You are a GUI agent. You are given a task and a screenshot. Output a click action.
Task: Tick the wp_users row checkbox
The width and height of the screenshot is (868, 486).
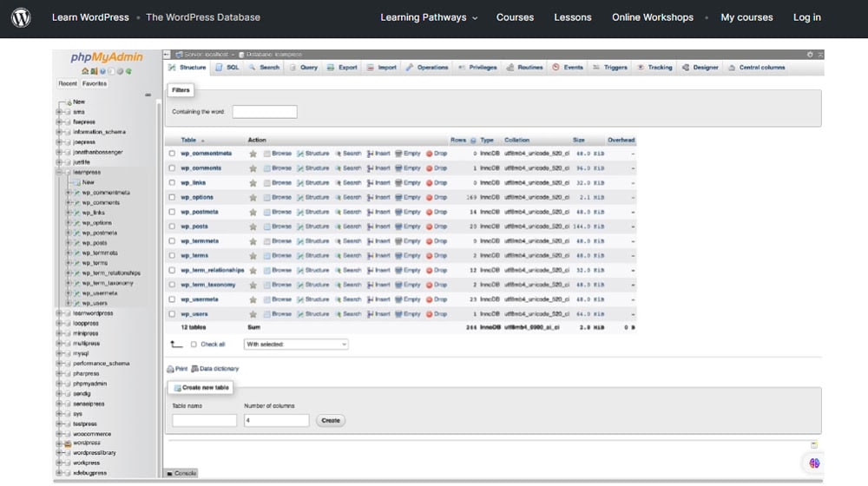point(172,314)
